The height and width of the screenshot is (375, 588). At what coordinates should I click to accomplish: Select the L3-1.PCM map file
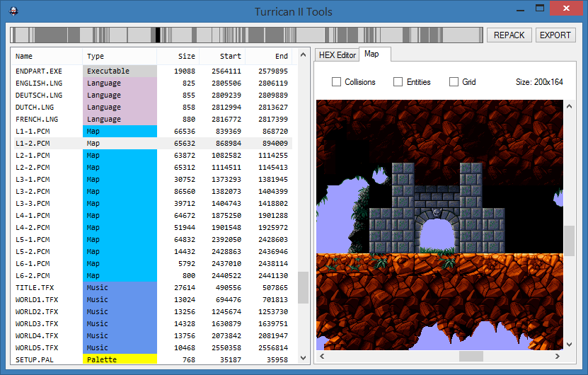(x=151, y=179)
